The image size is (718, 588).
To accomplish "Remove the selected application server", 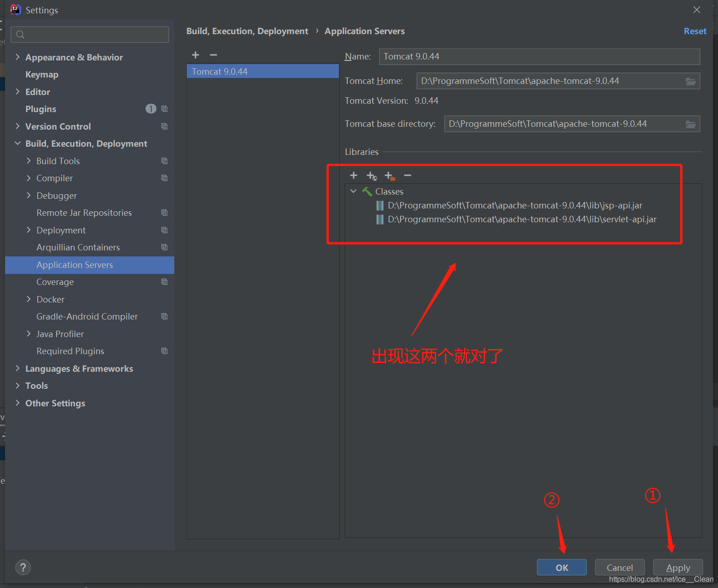I will tap(213, 55).
